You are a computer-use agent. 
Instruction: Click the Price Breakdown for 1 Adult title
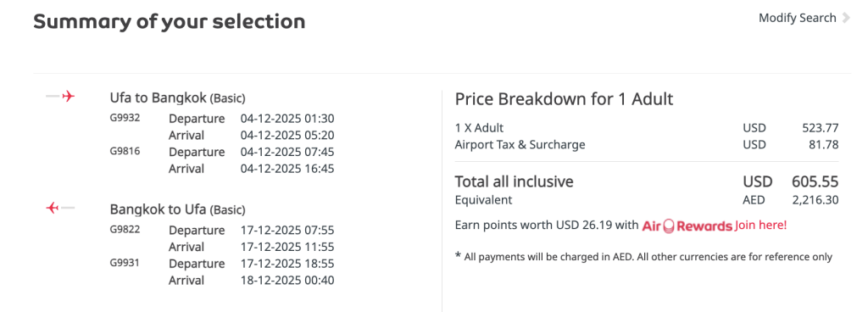click(x=564, y=99)
